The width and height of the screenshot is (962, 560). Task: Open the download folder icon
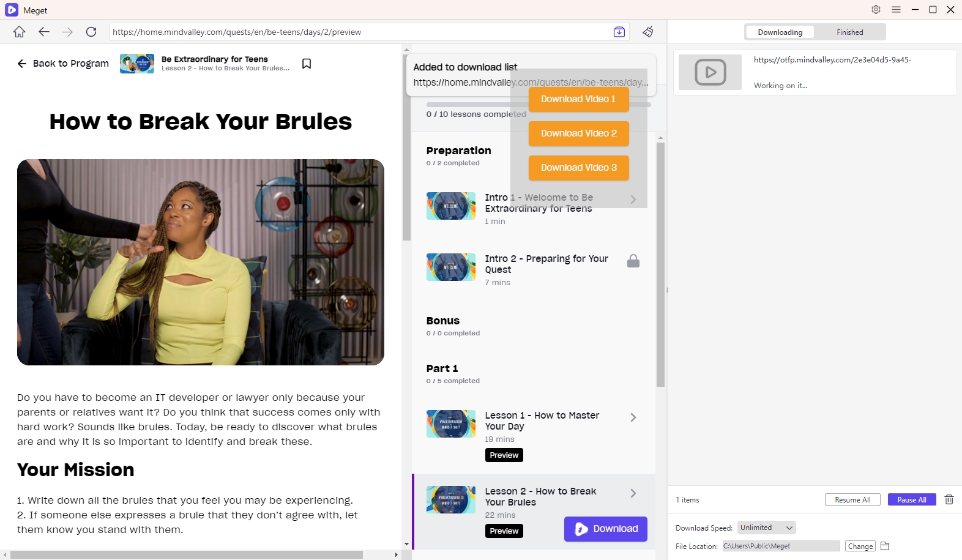[x=885, y=546]
